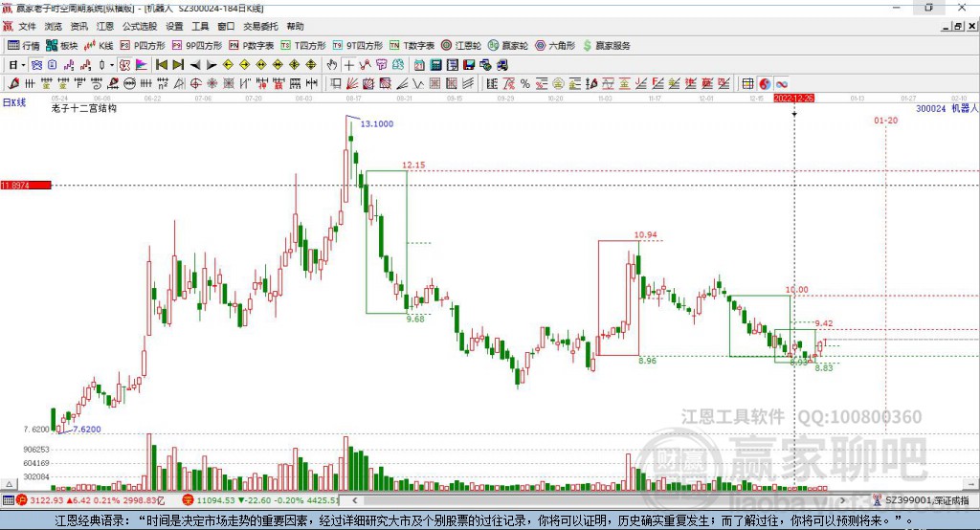Expand the volume panel up-arrow
This screenshot has height=530, width=980.
tap(9, 484)
